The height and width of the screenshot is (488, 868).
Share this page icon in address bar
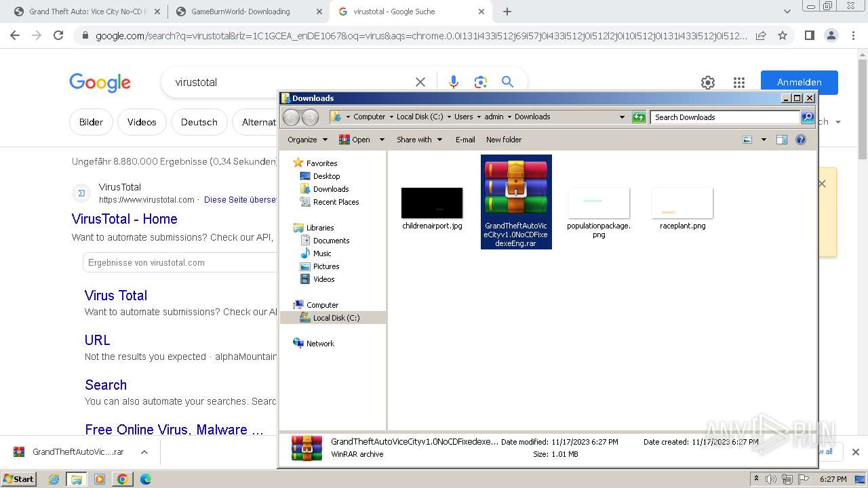[x=761, y=35]
